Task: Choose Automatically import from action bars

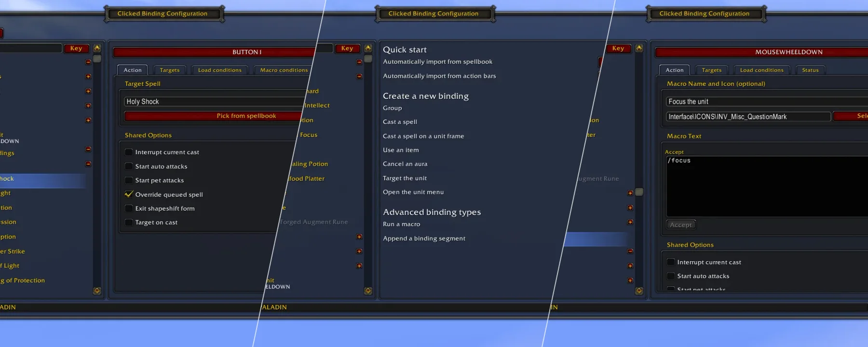Action: coord(439,76)
